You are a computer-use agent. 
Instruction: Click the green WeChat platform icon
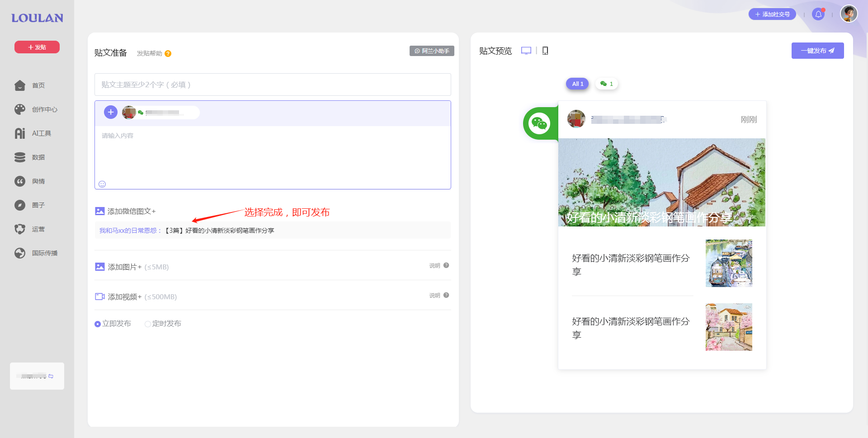point(539,123)
